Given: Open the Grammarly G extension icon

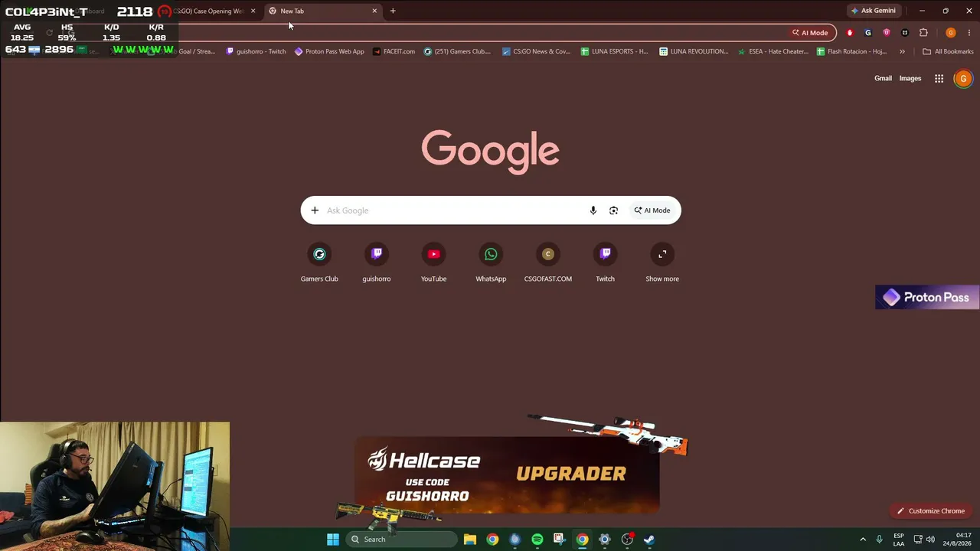Looking at the screenshot, I should coord(868,33).
